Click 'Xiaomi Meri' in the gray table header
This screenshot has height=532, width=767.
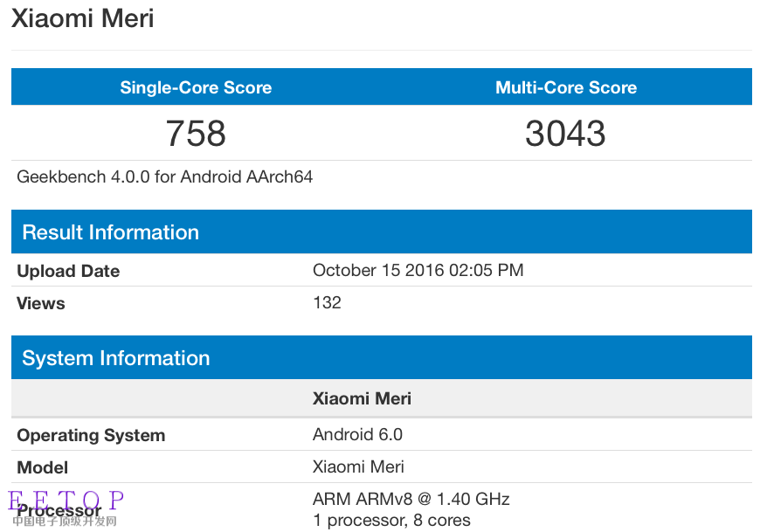coord(362,398)
